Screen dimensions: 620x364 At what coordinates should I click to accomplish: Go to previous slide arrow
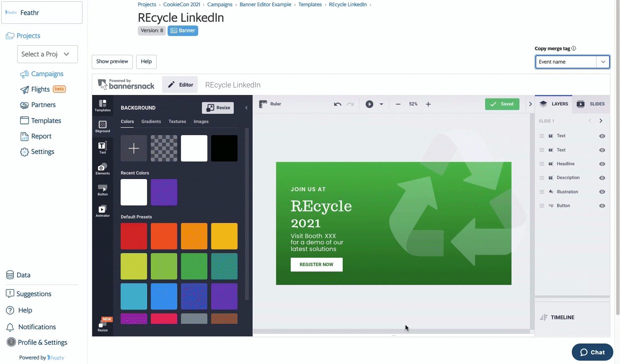point(590,121)
